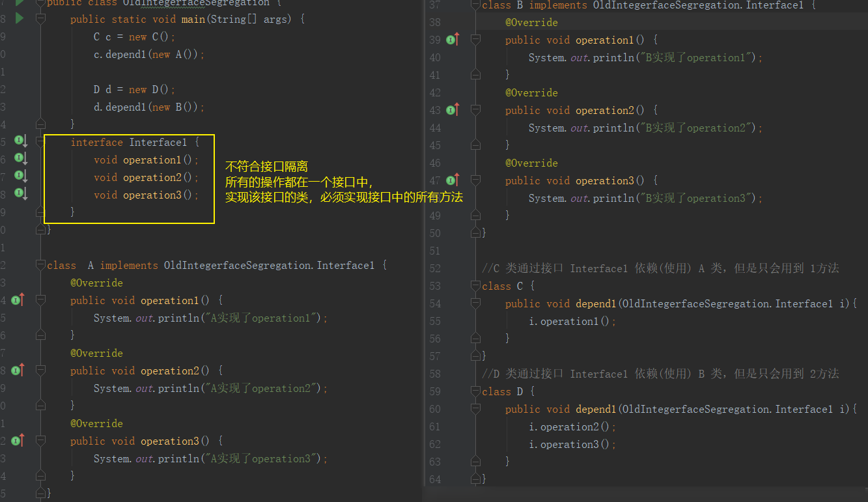Collapse class B using its fold marker on line 37

click(475, 5)
